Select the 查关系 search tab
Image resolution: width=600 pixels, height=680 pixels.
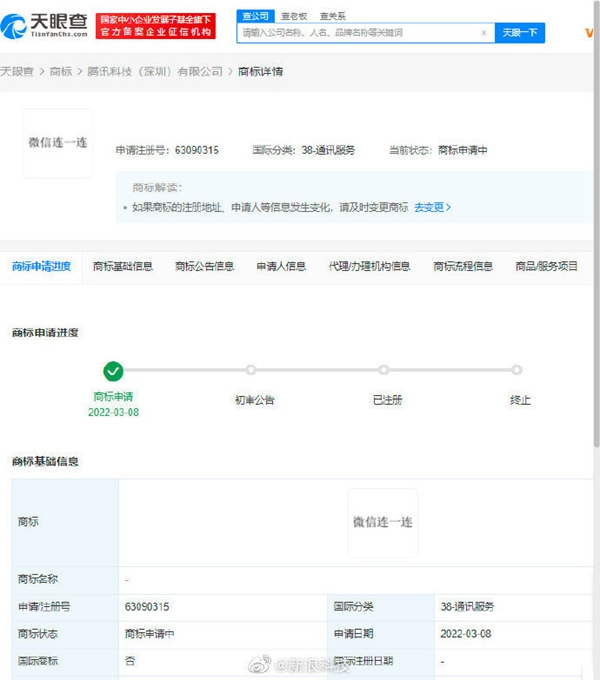(x=333, y=16)
